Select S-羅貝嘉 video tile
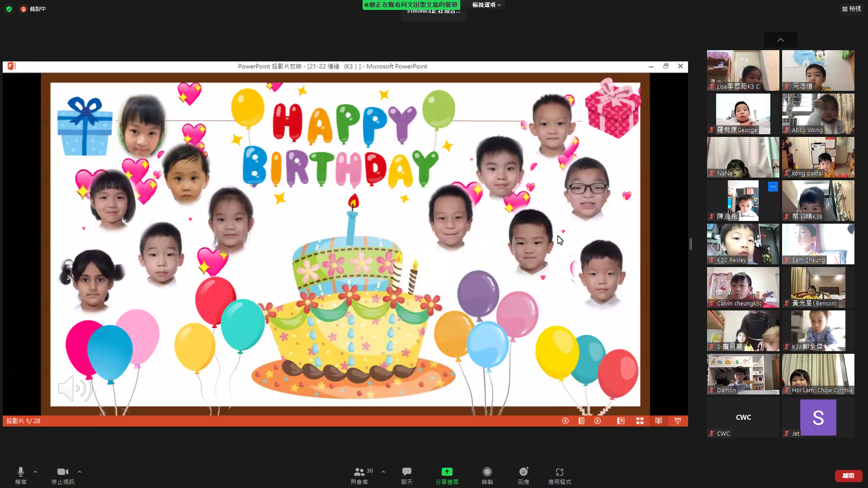This screenshot has height=488, width=868. pos(743,331)
